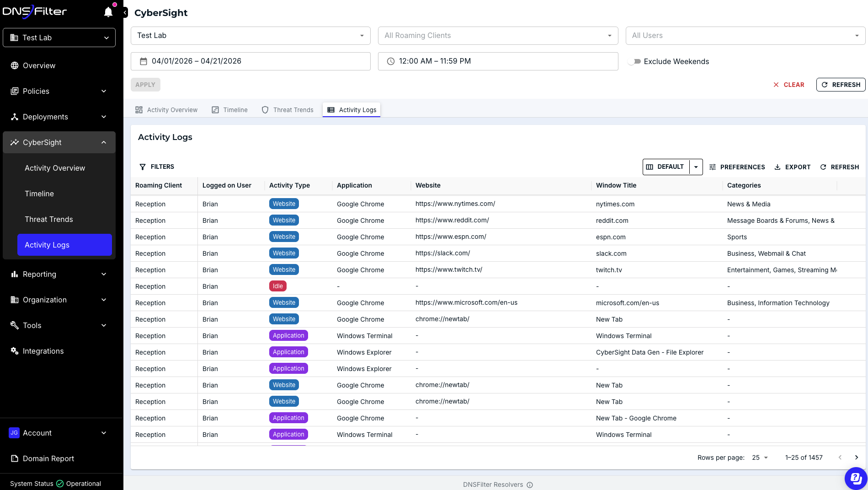
Task: Open the Test Lab site dropdown
Action: [250, 36]
